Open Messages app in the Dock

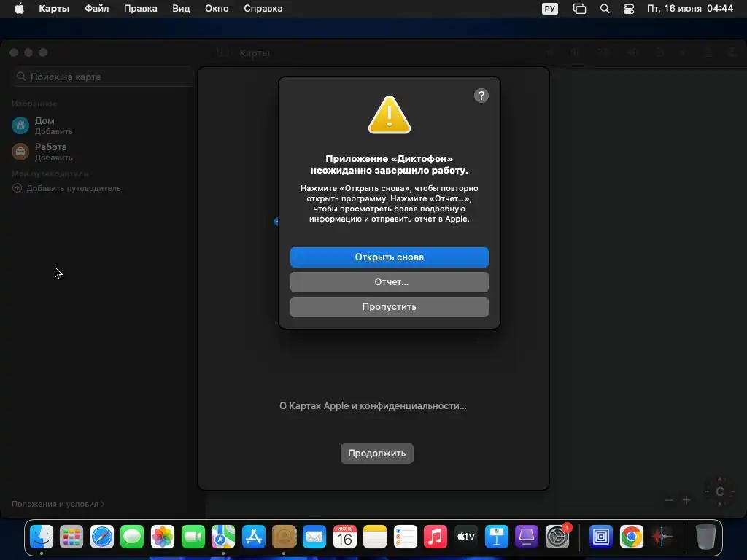[x=133, y=537]
